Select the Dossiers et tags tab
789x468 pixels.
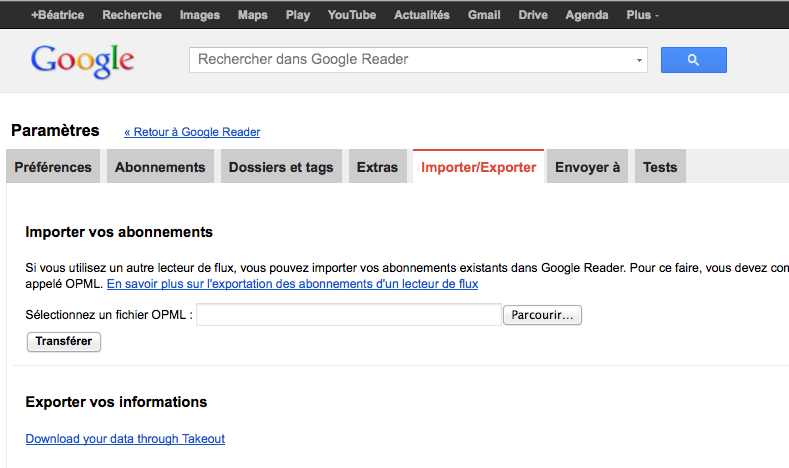(x=281, y=167)
